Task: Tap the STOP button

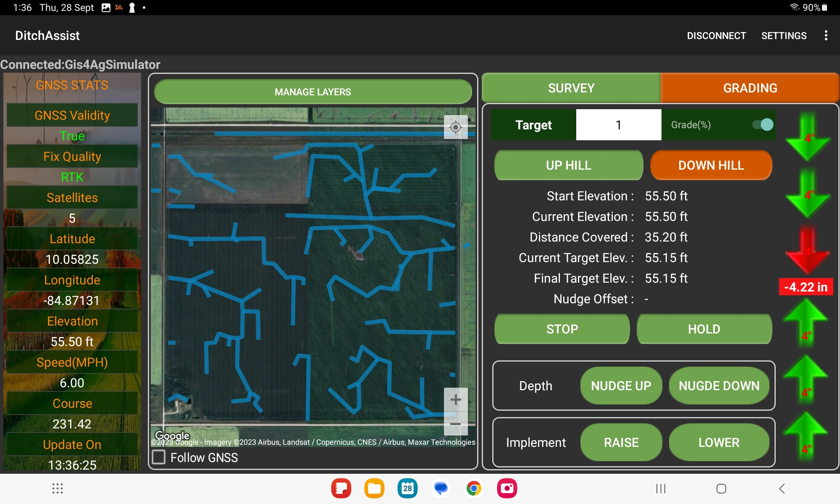Action: pos(562,329)
